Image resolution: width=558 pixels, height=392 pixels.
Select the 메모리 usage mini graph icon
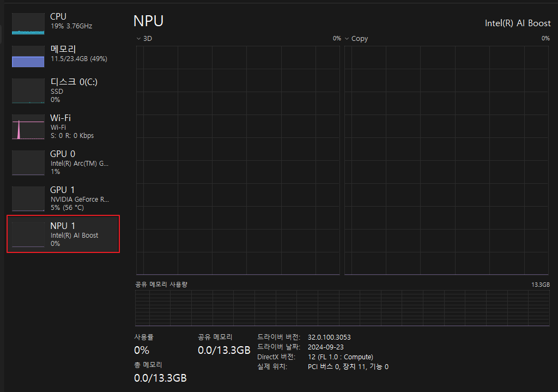[x=28, y=56]
